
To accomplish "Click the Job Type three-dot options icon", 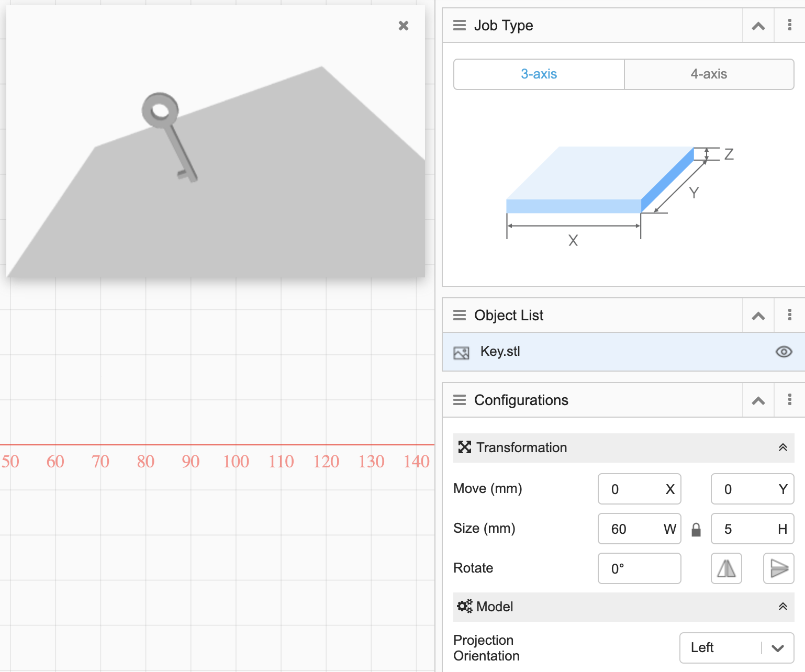I will pos(789,25).
